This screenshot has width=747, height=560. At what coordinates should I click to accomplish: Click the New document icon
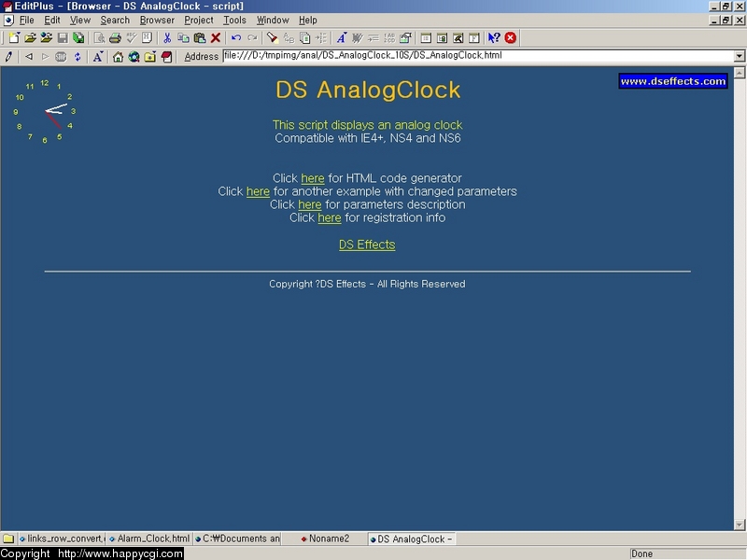pyautogui.click(x=14, y=38)
